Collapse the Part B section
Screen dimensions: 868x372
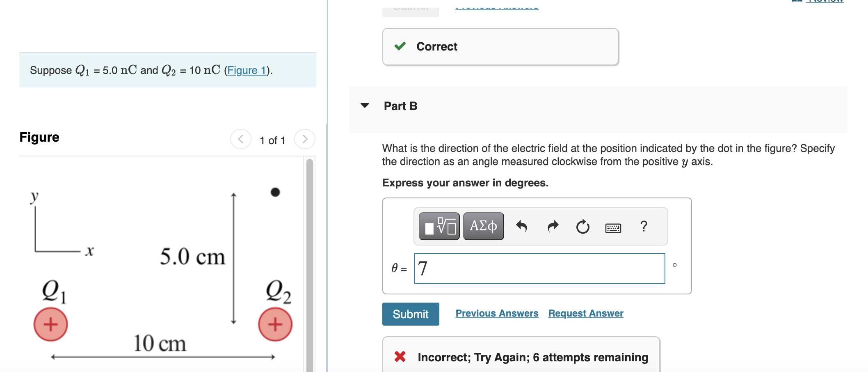tap(364, 106)
